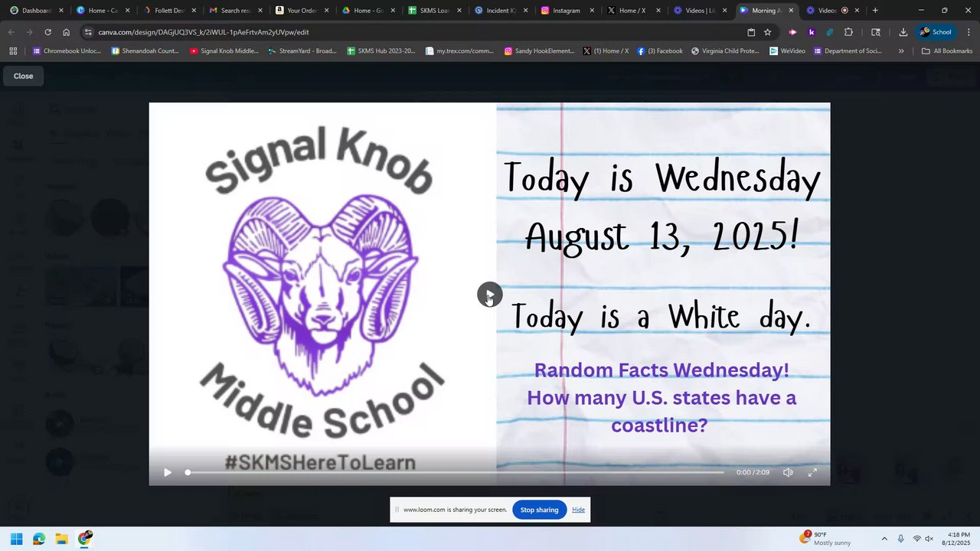Open the Wi-Fi network icon
This screenshot has width=980, height=551.
point(916,539)
